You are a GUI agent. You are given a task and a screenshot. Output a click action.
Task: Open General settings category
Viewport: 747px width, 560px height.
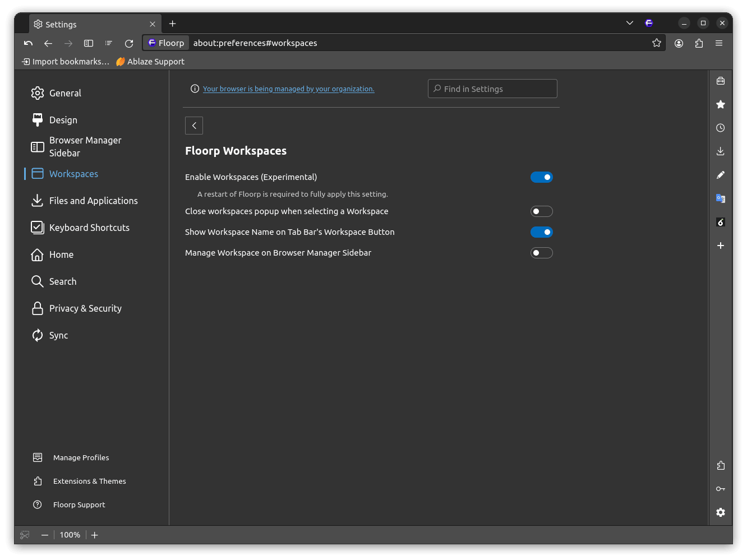click(x=93, y=93)
